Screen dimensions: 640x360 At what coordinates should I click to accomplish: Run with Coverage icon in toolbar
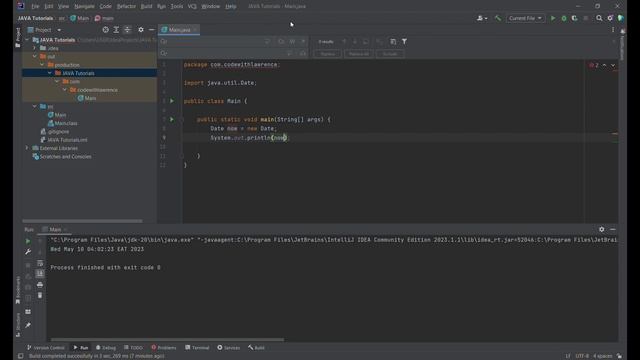[x=575, y=18]
